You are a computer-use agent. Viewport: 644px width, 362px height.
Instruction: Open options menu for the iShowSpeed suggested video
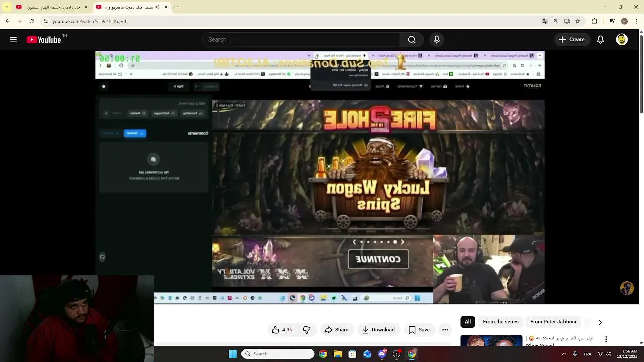click(606, 339)
